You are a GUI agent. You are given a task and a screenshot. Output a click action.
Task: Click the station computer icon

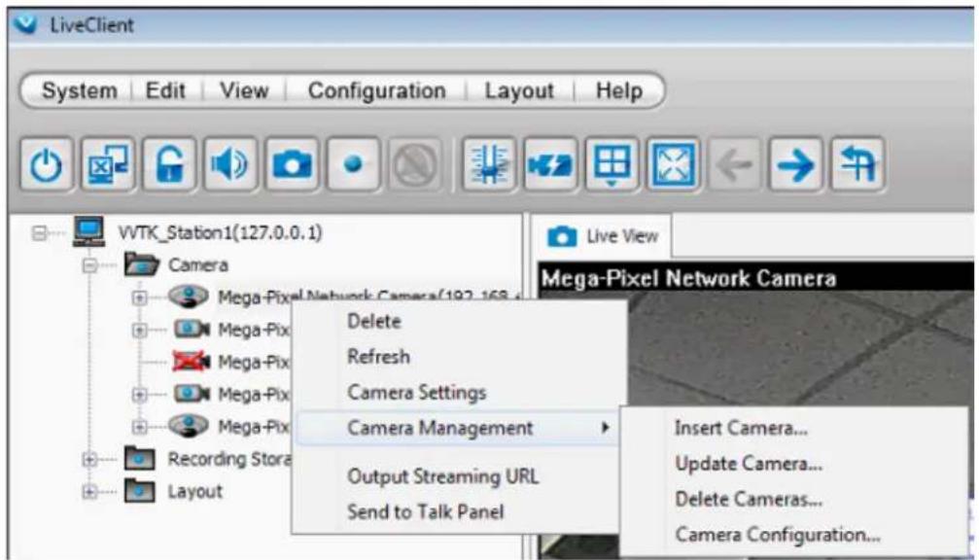click(x=88, y=231)
